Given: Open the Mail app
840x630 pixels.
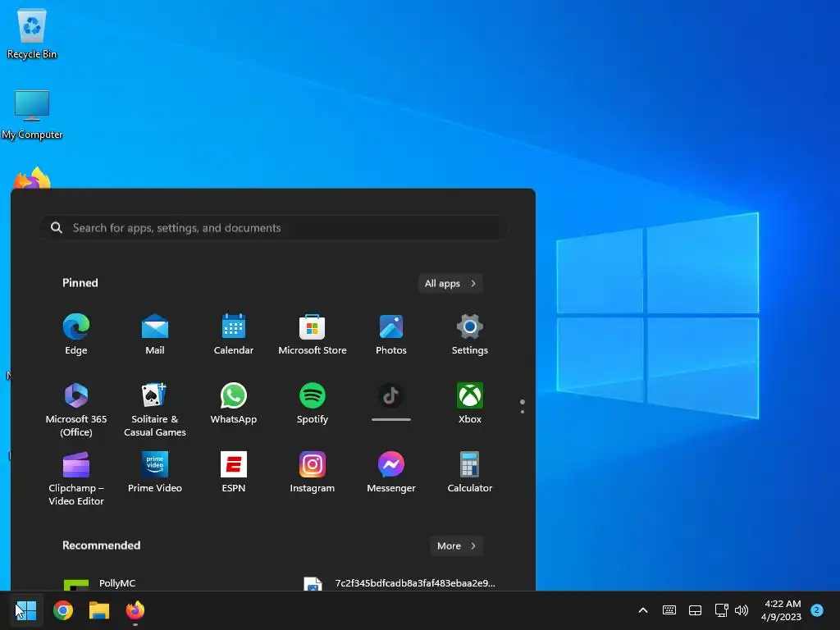Looking at the screenshot, I should click(155, 335).
